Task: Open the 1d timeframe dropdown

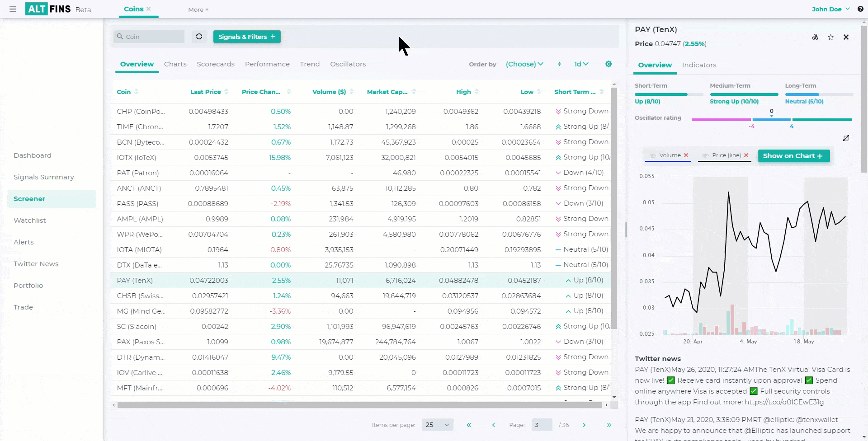Action: pyautogui.click(x=581, y=64)
